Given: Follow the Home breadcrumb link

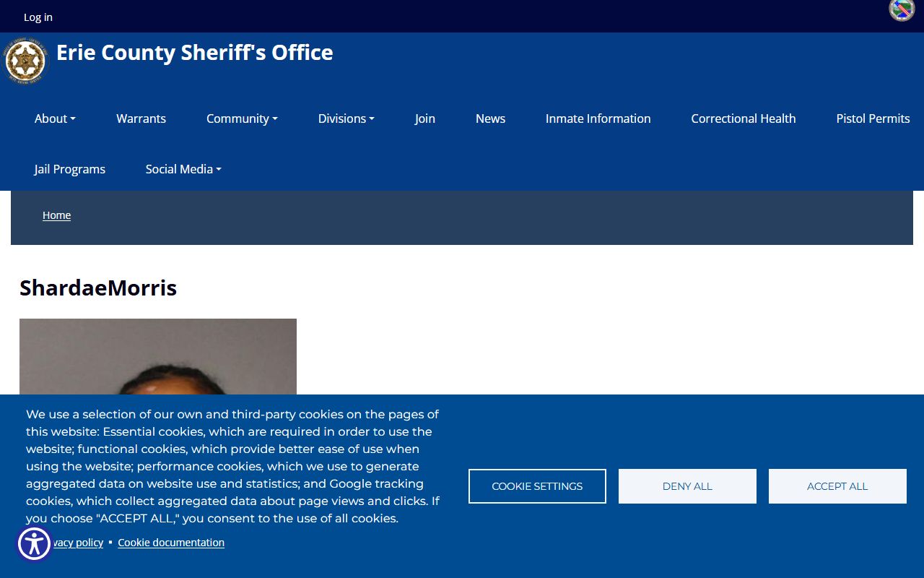Looking at the screenshot, I should tap(56, 215).
